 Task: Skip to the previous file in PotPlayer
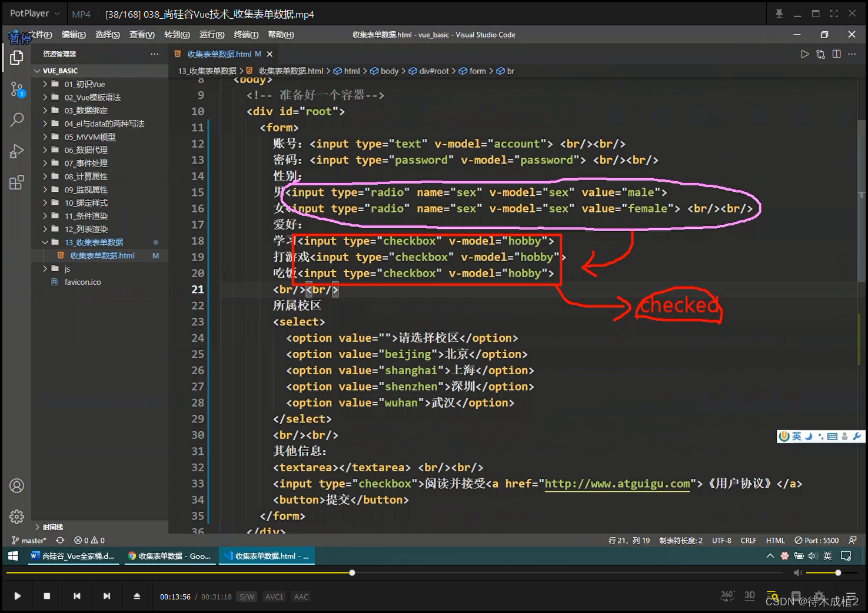pyautogui.click(x=77, y=596)
